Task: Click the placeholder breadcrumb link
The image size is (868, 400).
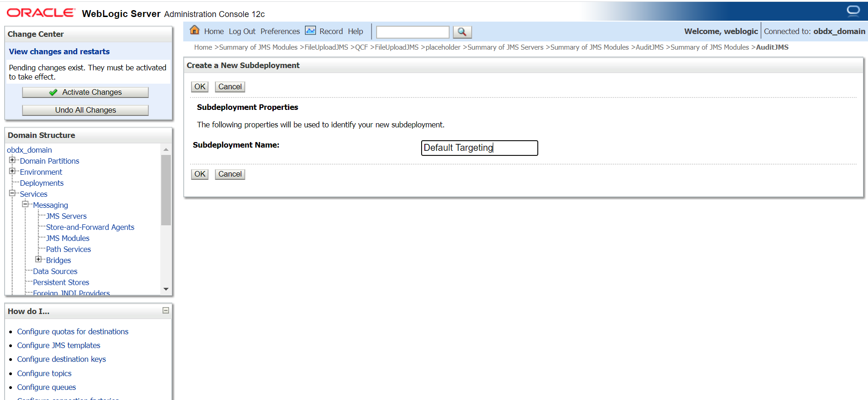Action: pyautogui.click(x=443, y=47)
